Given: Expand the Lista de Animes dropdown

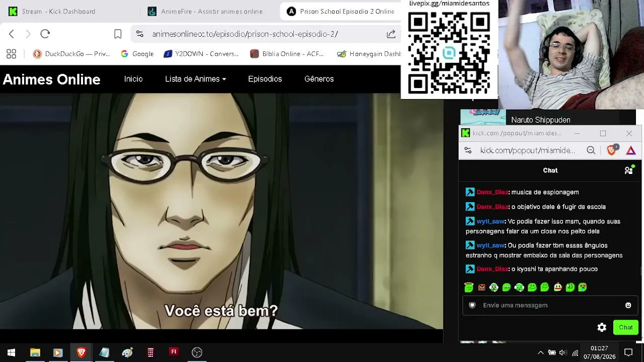Looking at the screenshot, I should click(196, 79).
